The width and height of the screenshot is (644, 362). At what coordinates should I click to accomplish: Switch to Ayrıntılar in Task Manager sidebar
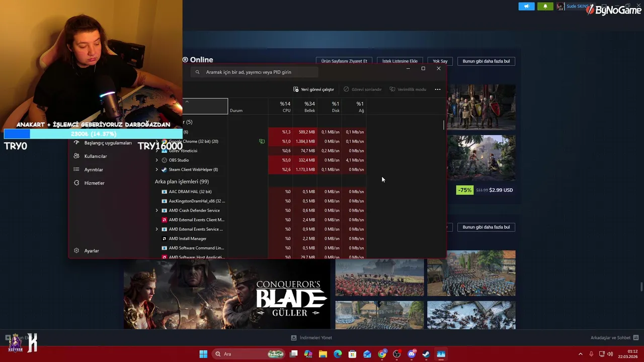pyautogui.click(x=94, y=169)
